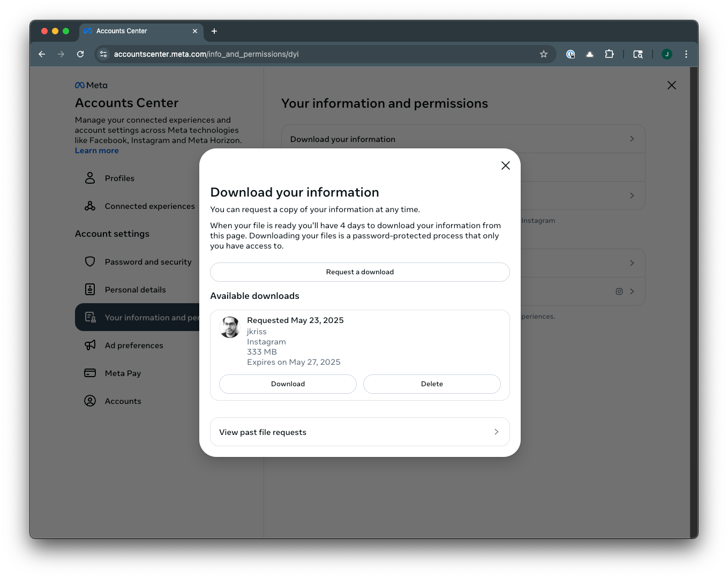Download the jkriss Instagram file
Viewport: 728px width, 578px height.
(288, 384)
